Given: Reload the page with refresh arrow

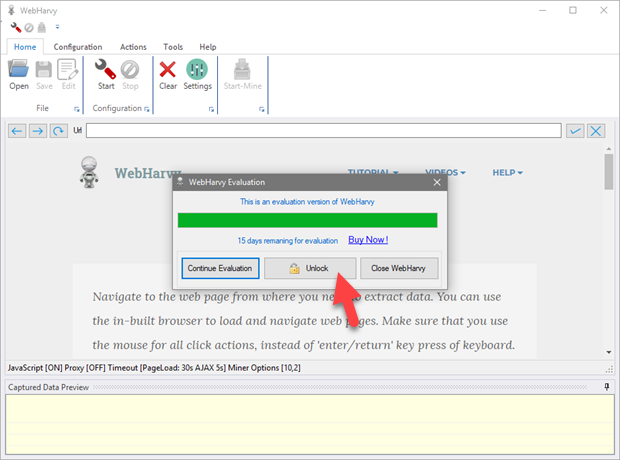Looking at the screenshot, I should (x=57, y=131).
